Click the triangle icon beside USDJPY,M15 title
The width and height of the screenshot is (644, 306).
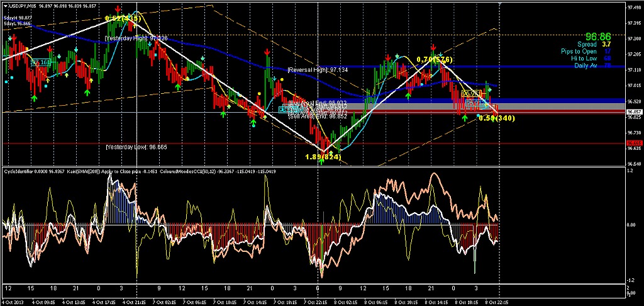5,6
